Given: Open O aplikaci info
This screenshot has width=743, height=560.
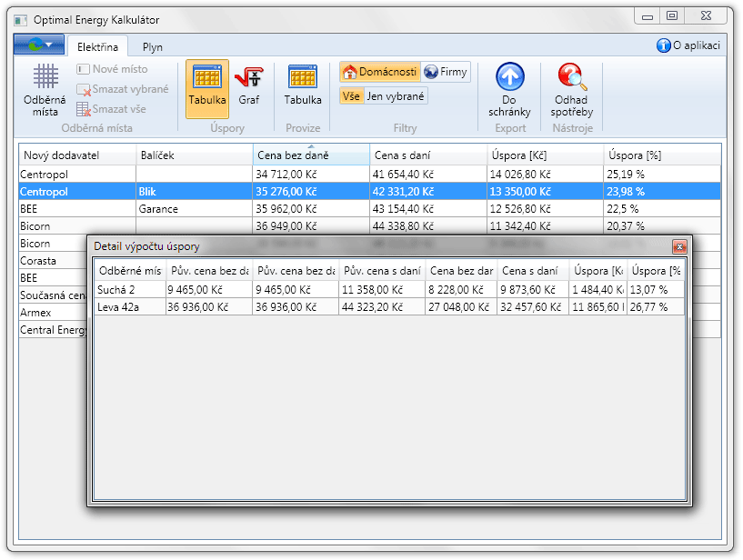Looking at the screenshot, I should pyautogui.click(x=688, y=45).
